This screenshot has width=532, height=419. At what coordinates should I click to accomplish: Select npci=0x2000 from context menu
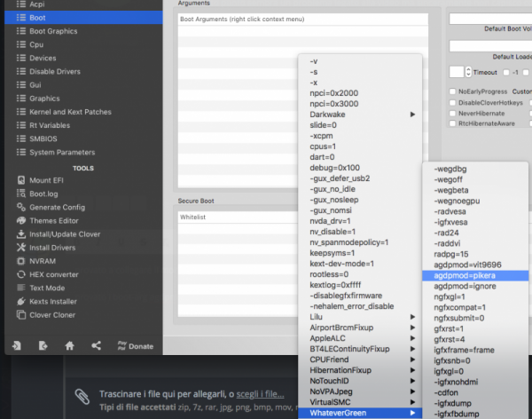tap(360, 93)
